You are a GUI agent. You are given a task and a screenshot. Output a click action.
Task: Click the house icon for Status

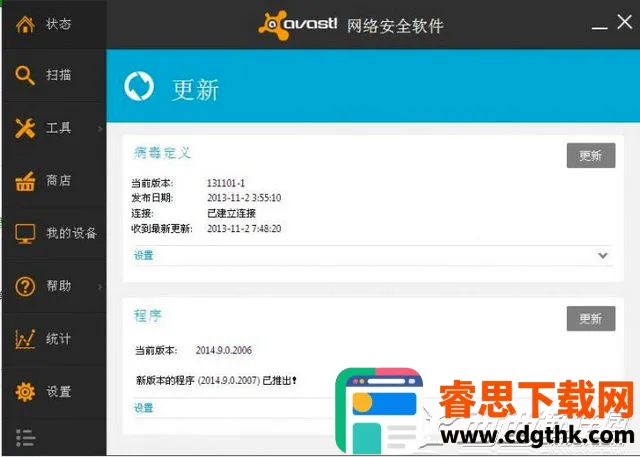tap(25, 24)
